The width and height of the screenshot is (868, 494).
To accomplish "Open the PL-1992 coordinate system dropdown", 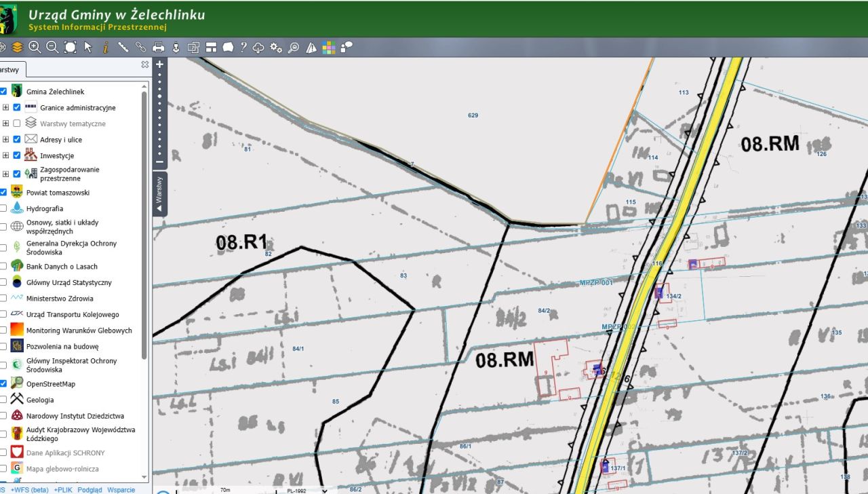I will 306,490.
